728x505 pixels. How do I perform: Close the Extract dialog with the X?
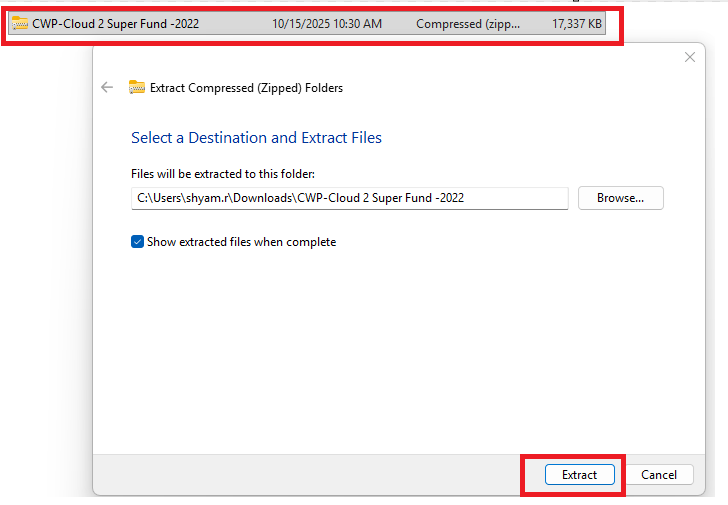point(689,58)
